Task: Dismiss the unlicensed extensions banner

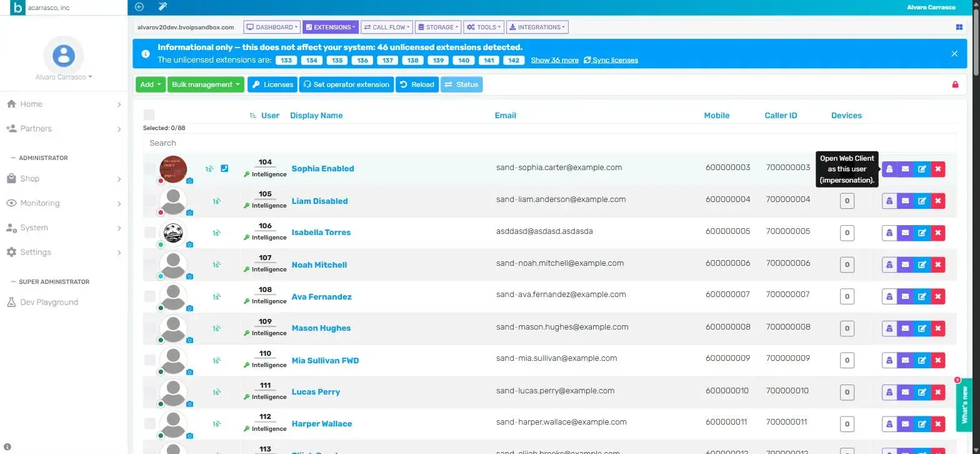Action: click(x=954, y=54)
